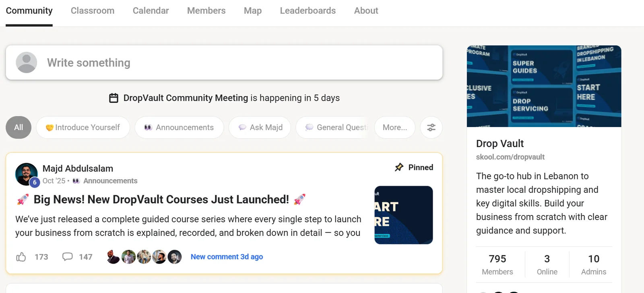Switch to the Classroom tab
Image resolution: width=644 pixels, height=293 pixels.
point(93,11)
